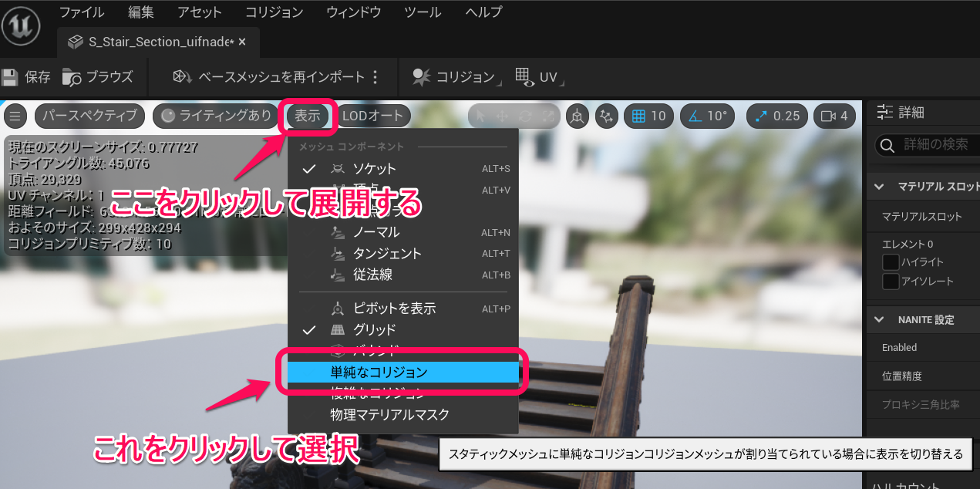Toggle the surface snapping icon
The image size is (980, 489).
coord(607,116)
